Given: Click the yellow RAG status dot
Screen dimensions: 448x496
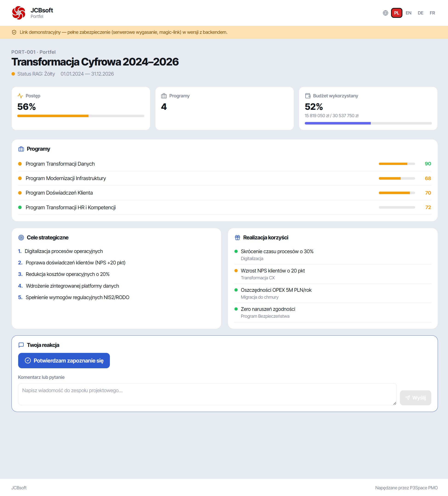Looking at the screenshot, I should [13, 74].
